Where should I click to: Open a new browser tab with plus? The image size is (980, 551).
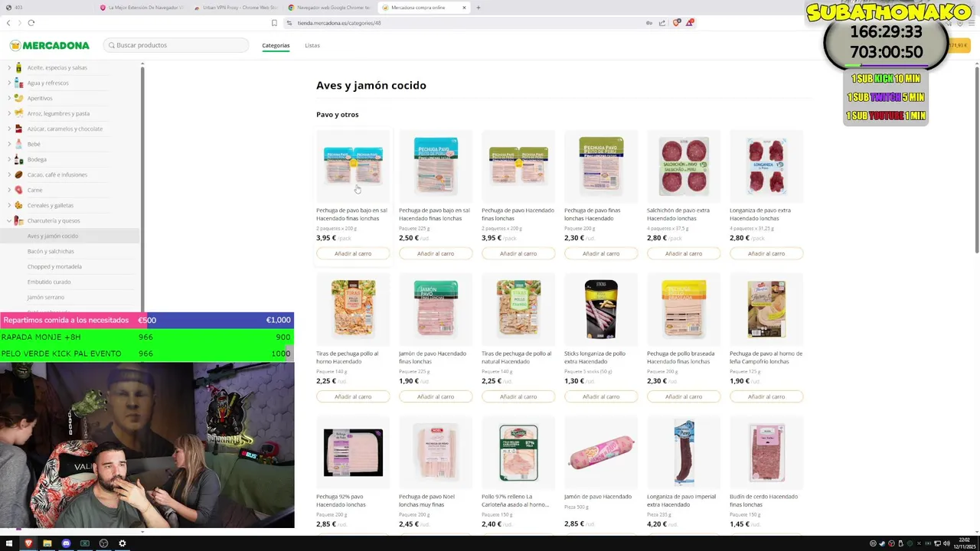point(478,8)
